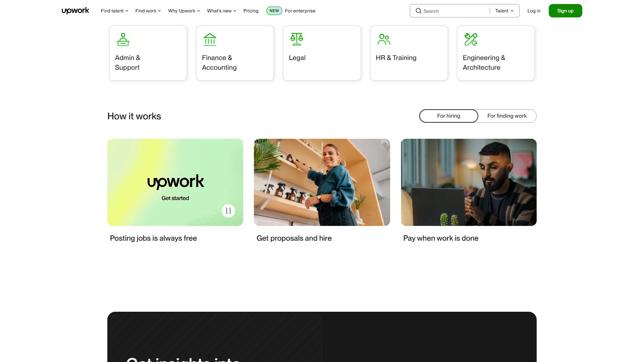This screenshot has height=362, width=644.
Task: Pause the Upwork Get started video
Action: pyautogui.click(x=228, y=211)
